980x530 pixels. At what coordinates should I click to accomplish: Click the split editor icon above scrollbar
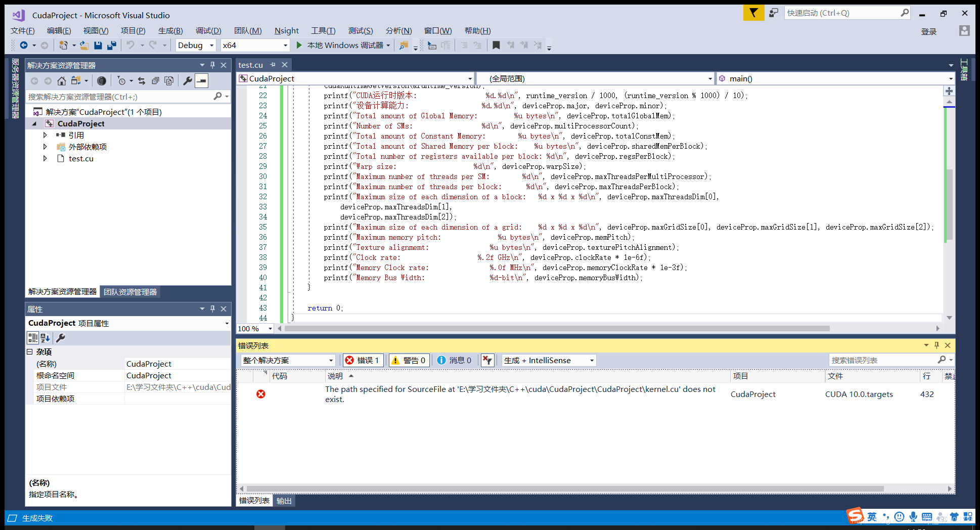click(949, 91)
